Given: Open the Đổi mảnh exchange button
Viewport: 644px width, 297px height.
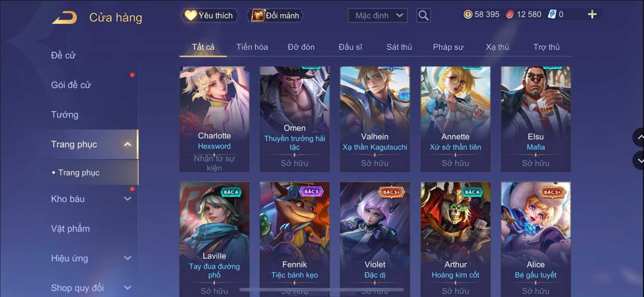Looking at the screenshot, I should pyautogui.click(x=275, y=15).
